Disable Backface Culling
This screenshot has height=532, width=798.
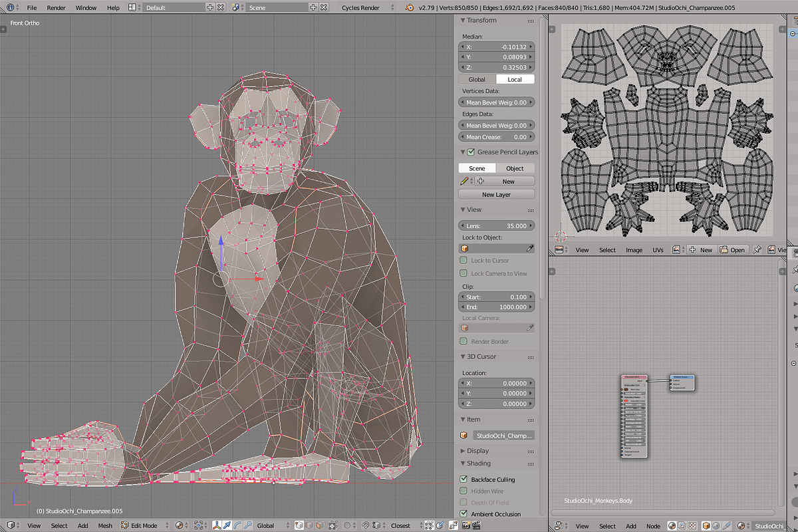(464, 479)
